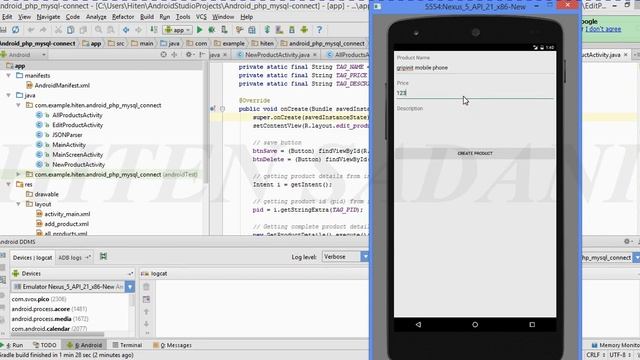Open the Emulator Nexus_5 device dropdown
The height and width of the screenshot is (360, 640).
[x=73, y=287]
